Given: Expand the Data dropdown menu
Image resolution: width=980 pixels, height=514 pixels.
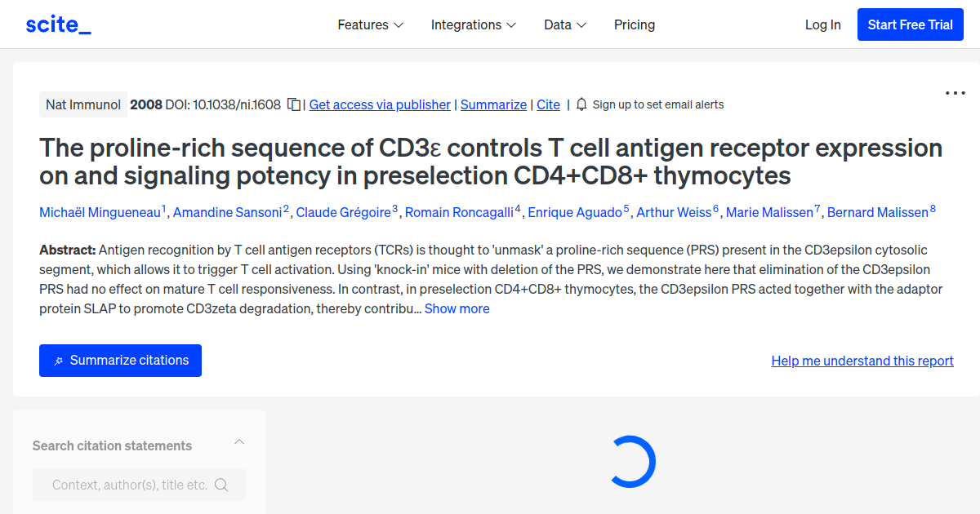Looking at the screenshot, I should coord(565,24).
